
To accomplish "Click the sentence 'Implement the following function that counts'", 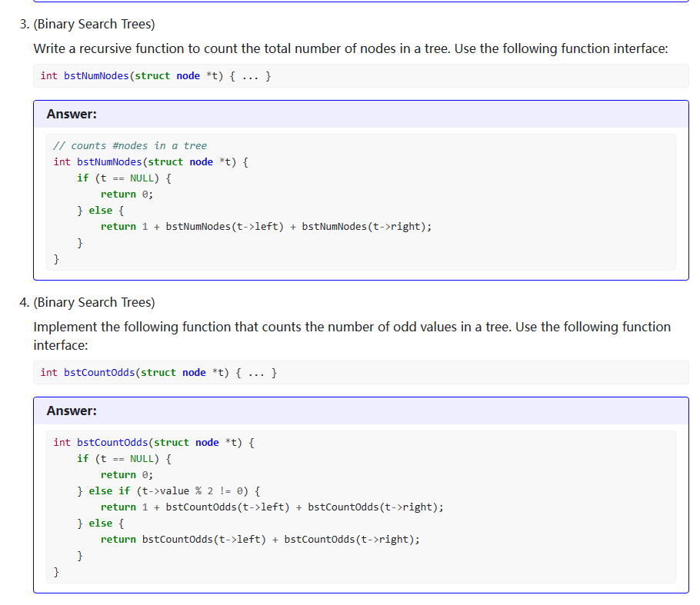I will tap(352, 327).
